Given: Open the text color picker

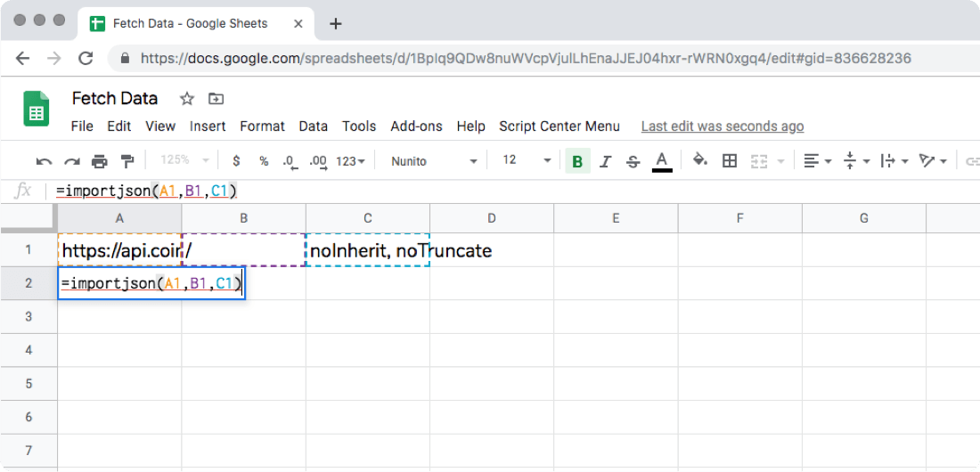Looking at the screenshot, I should [662, 161].
